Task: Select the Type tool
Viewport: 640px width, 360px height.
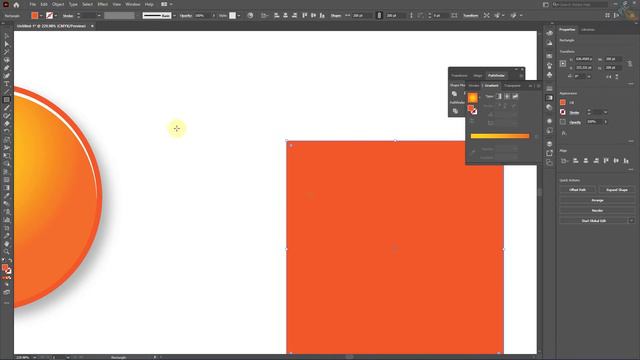Action: (x=7, y=84)
